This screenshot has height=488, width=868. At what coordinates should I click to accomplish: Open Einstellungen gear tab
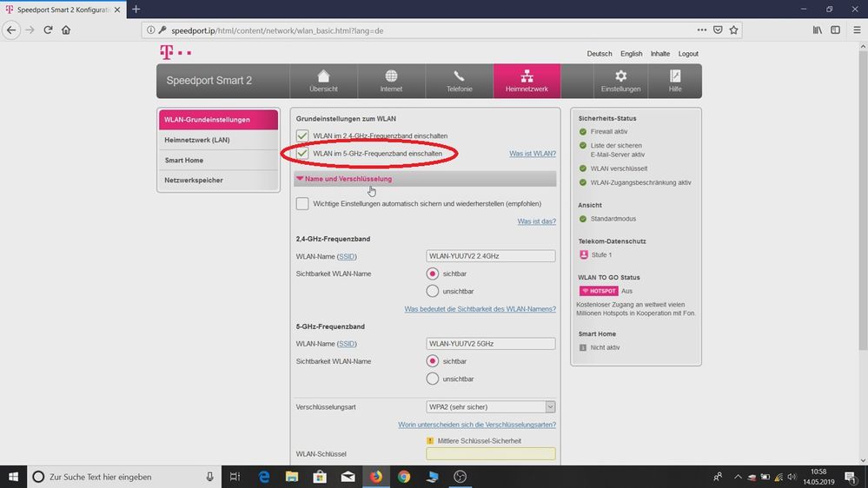620,81
